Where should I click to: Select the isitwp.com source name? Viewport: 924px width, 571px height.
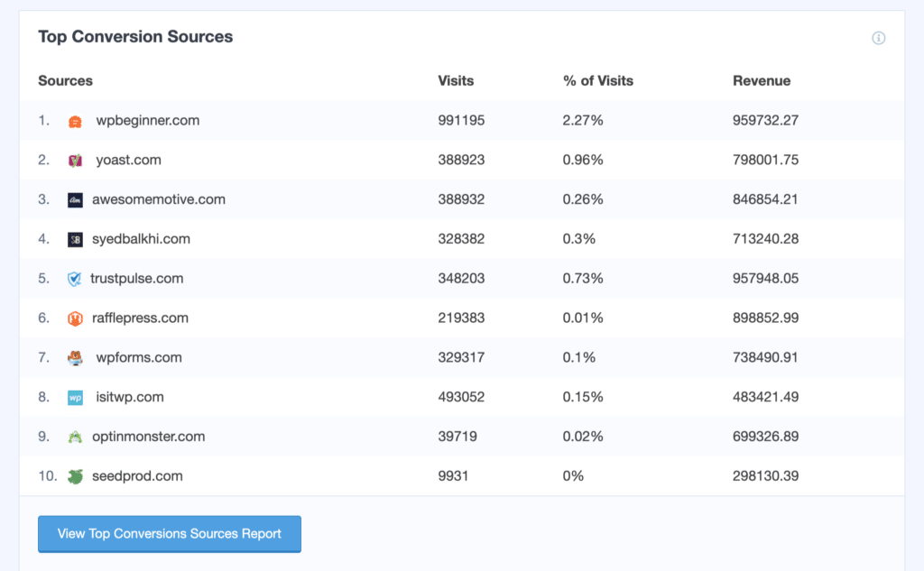pyautogui.click(x=130, y=397)
